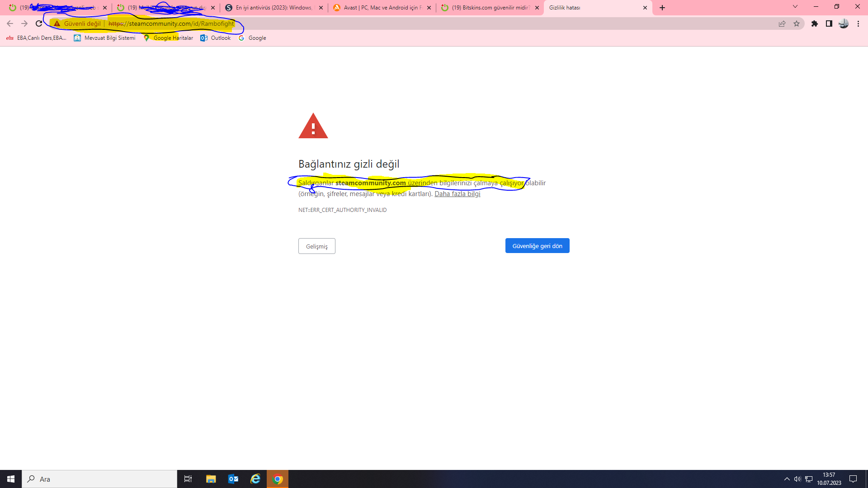Image resolution: width=868 pixels, height=488 pixels.
Task: Open Chrome three-dot menu
Action: [x=858, y=23]
